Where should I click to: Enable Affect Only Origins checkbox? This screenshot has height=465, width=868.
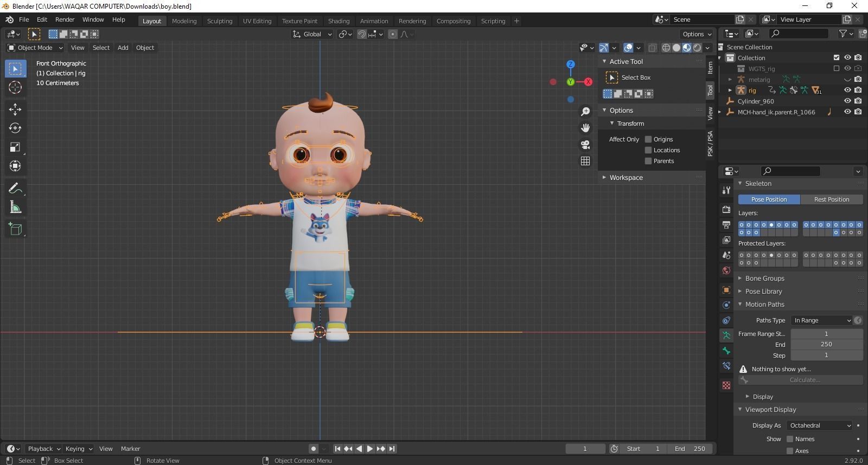pyautogui.click(x=648, y=139)
